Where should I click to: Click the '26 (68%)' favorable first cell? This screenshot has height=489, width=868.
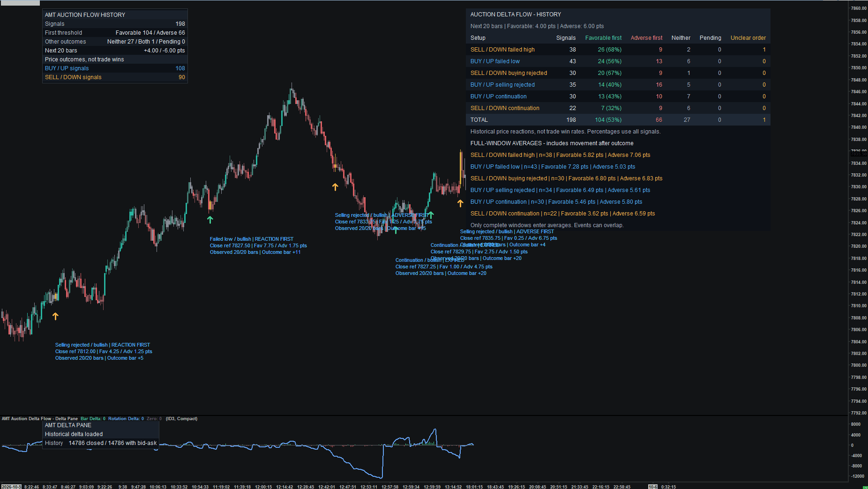click(609, 50)
